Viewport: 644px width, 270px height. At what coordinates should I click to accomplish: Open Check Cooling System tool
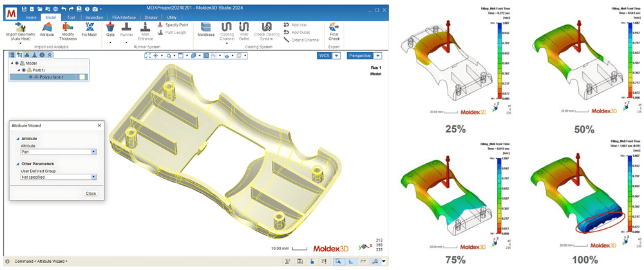[x=267, y=31]
